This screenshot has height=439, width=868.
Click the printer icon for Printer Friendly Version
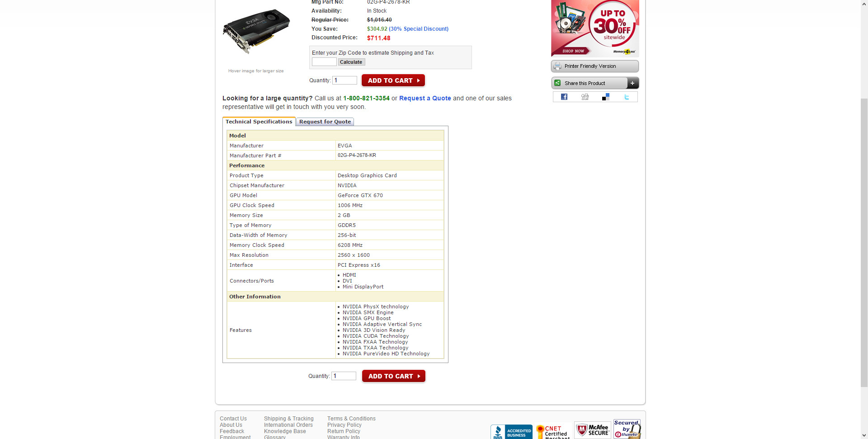pyautogui.click(x=557, y=66)
